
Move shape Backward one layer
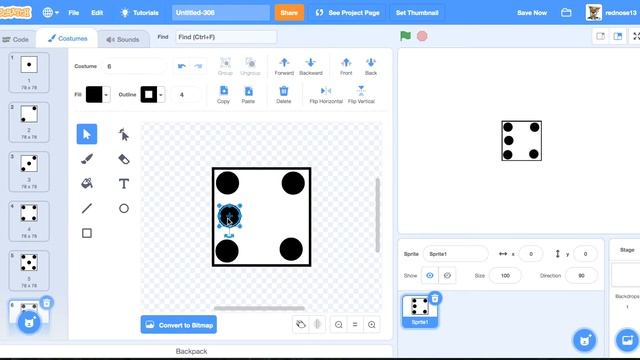311,66
